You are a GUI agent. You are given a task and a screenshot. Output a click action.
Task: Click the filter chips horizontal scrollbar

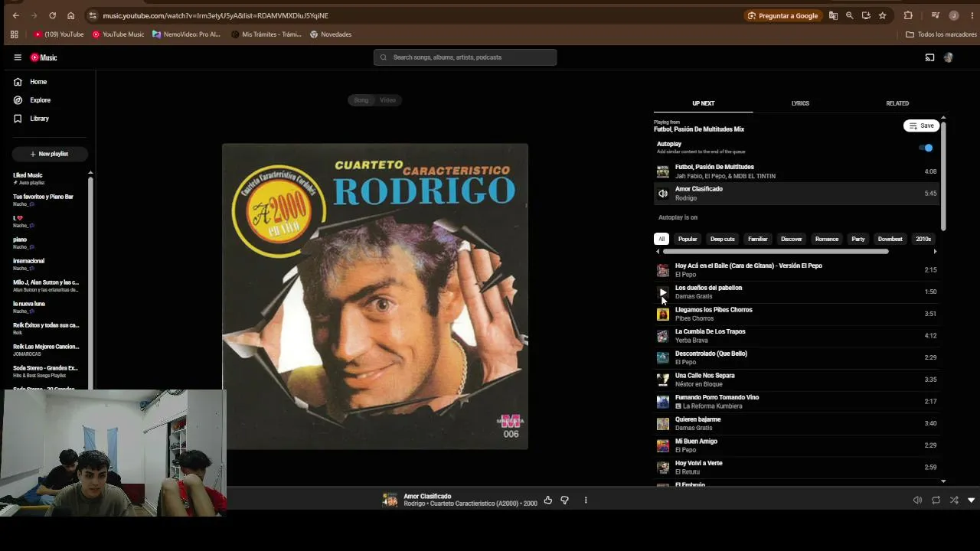pyautogui.click(x=776, y=251)
